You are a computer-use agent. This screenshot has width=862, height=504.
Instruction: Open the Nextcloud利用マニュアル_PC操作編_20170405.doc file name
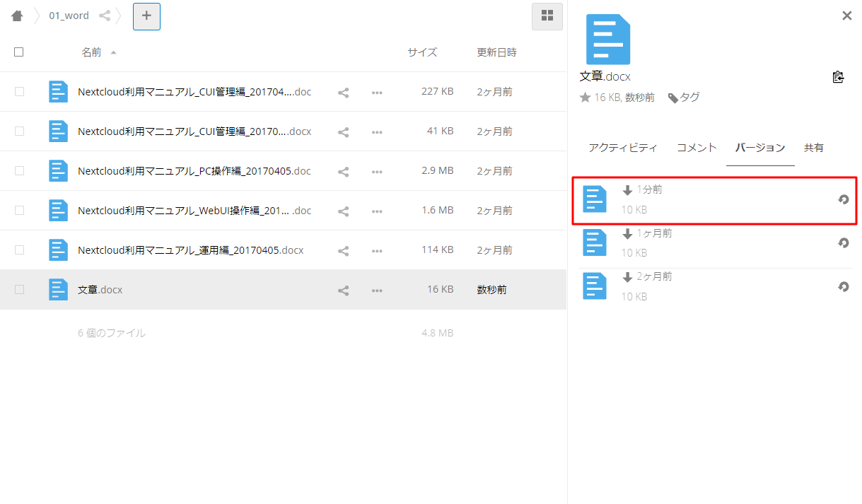click(194, 171)
